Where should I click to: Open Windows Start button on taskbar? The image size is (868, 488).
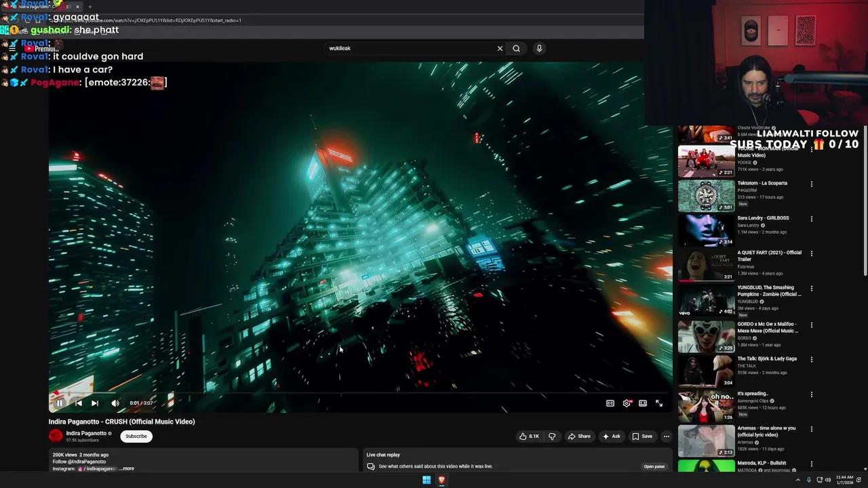[427, 480]
